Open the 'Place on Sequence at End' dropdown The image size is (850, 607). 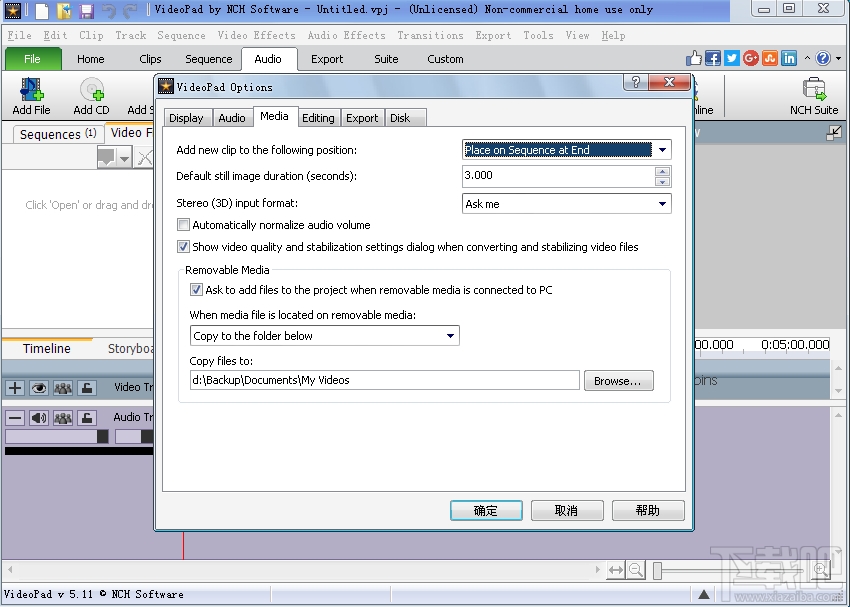662,149
